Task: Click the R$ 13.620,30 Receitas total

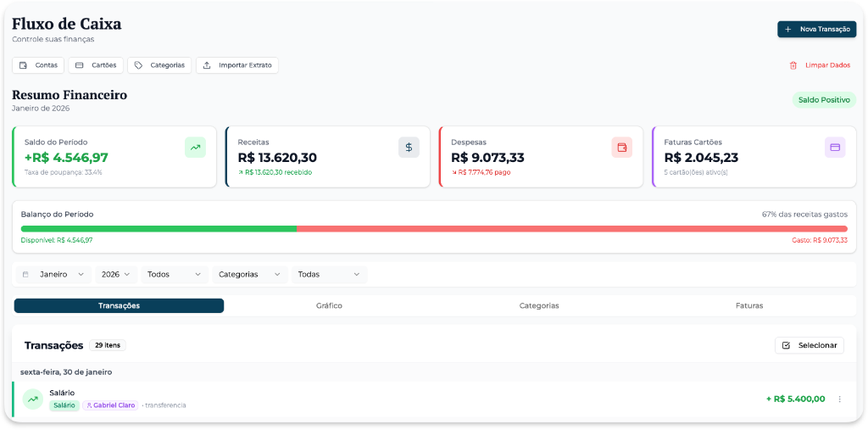Action: [x=277, y=158]
